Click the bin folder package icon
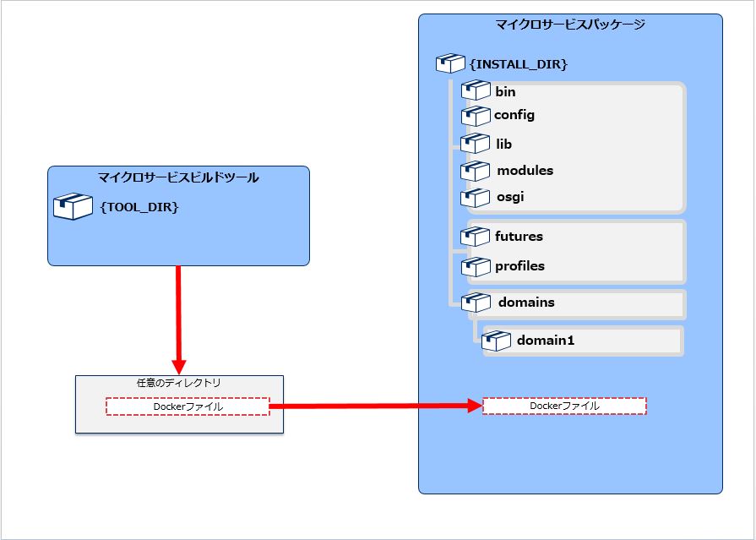 point(476,90)
